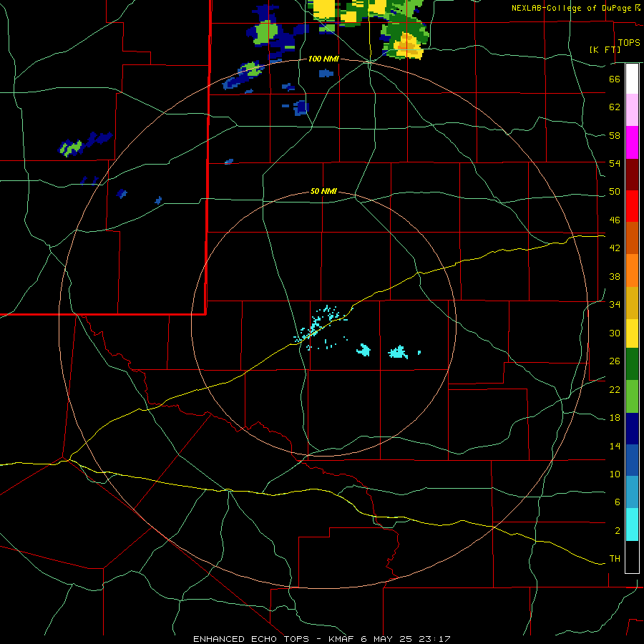Click the 46 scale value
Viewport: 644px width, 644px height.
[x=615, y=220]
